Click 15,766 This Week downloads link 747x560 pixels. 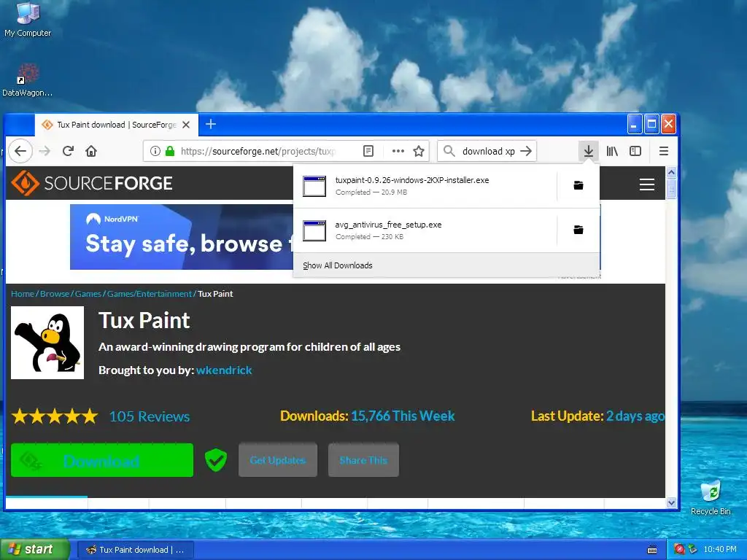click(403, 416)
